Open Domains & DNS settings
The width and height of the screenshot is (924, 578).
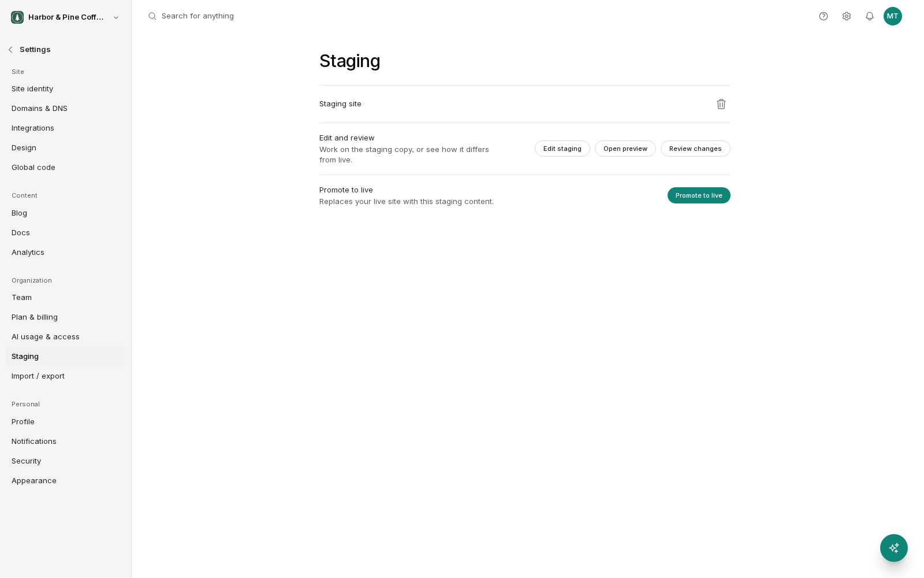[x=65, y=109]
